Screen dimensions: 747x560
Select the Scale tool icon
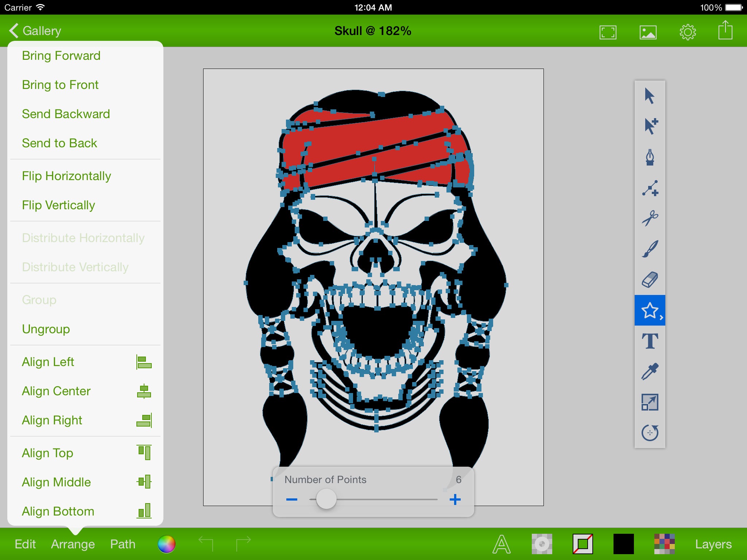coord(650,402)
